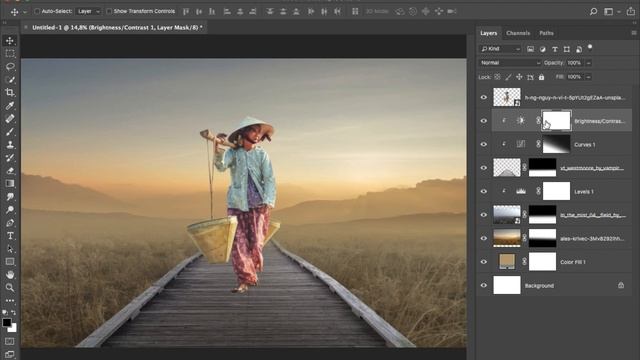Screen dimensions: 640x360
Task: Filter layers by adjustment layers
Action: point(542,49)
